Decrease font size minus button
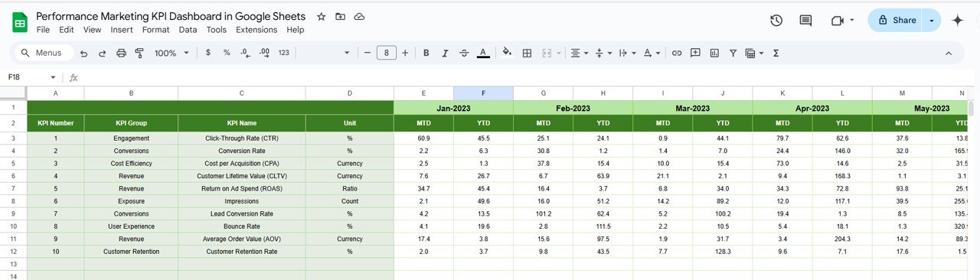 coord(367,53)
